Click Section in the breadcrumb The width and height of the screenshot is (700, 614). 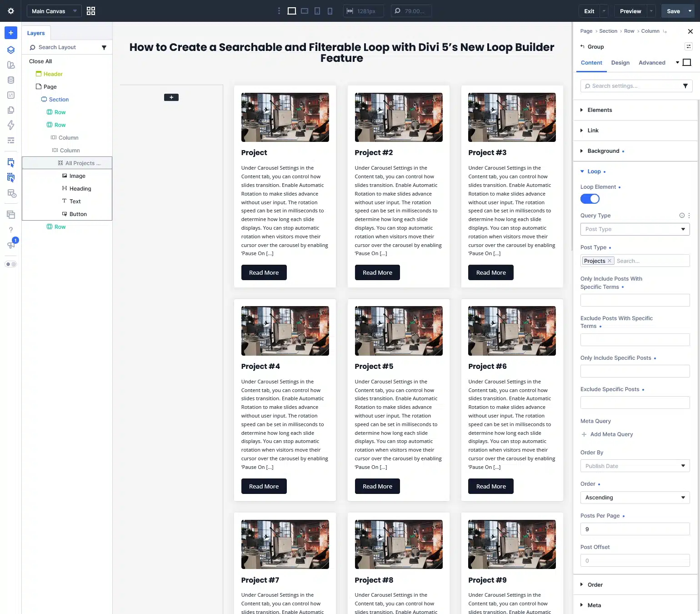click(608, 31)
